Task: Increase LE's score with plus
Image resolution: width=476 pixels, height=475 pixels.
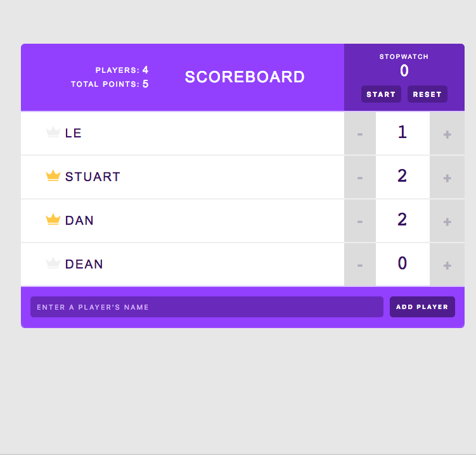Action: point(447,134)
